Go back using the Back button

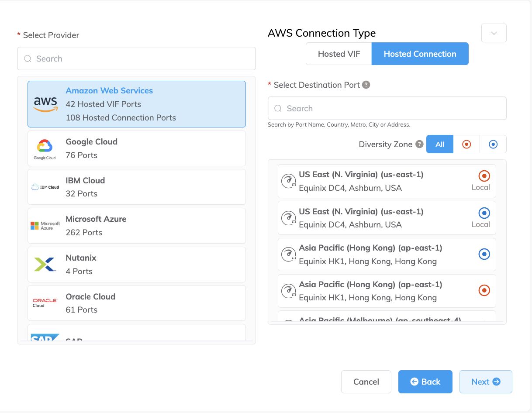(x=425, y=382)
